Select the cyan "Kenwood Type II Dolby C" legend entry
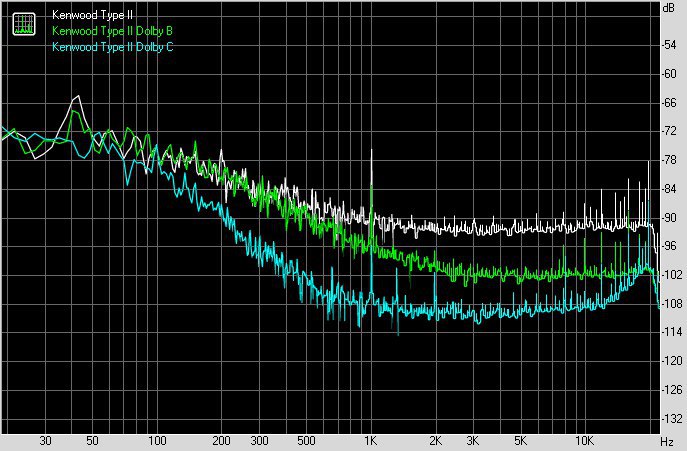This screenshot has width=687, height=451. click(x=113, y=46)
